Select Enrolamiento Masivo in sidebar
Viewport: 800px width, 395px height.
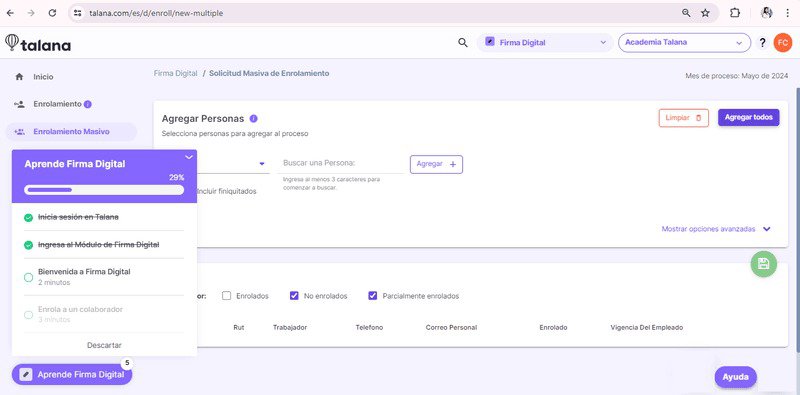(x=71, y=132)
